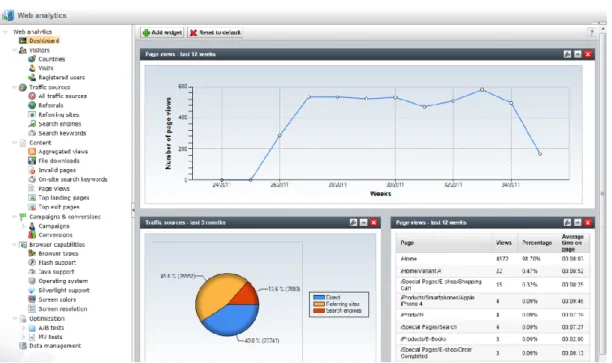
Task: Click the Campaigns person icon
Action: pos(32,226)
